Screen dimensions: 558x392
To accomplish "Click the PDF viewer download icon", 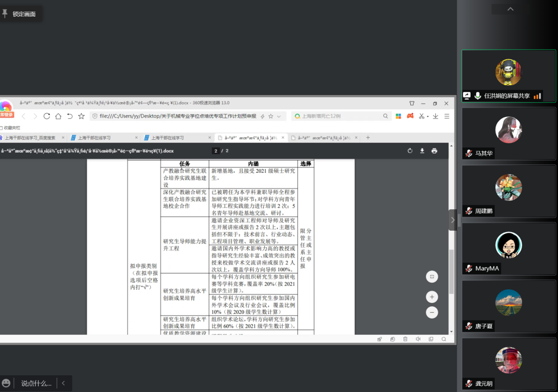I will click(422, 151).
